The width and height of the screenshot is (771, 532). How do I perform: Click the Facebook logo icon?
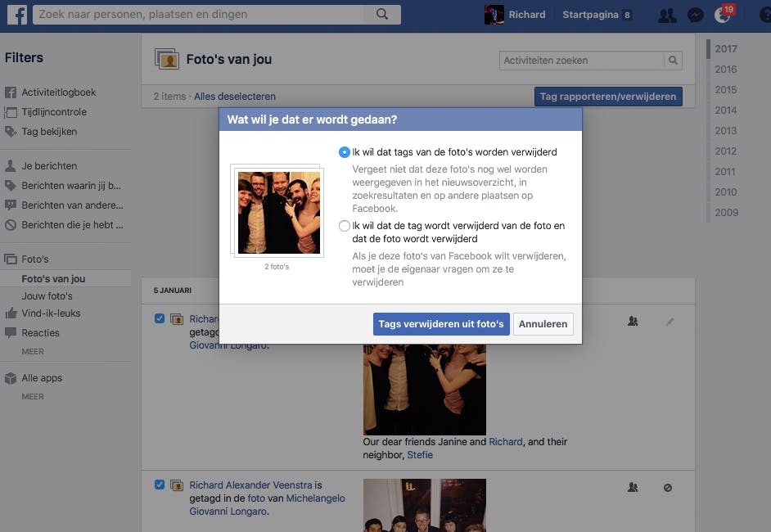(x=17, y=14)
